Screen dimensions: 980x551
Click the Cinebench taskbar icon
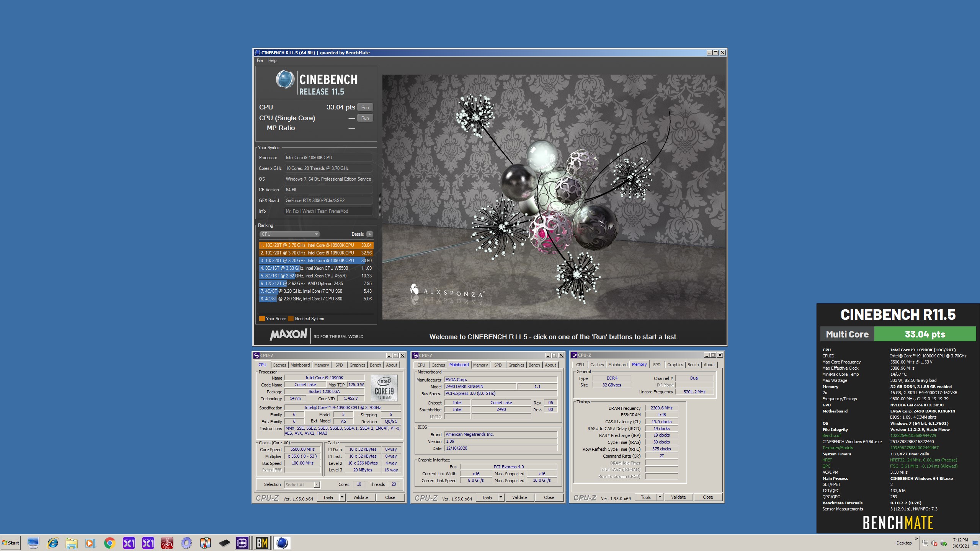click(282, 543)
